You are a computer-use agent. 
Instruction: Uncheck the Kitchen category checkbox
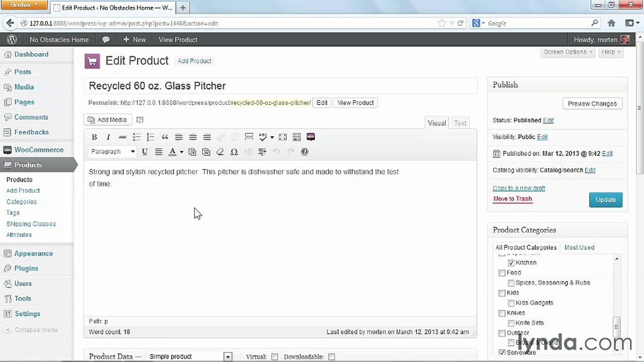coord(511,262)
